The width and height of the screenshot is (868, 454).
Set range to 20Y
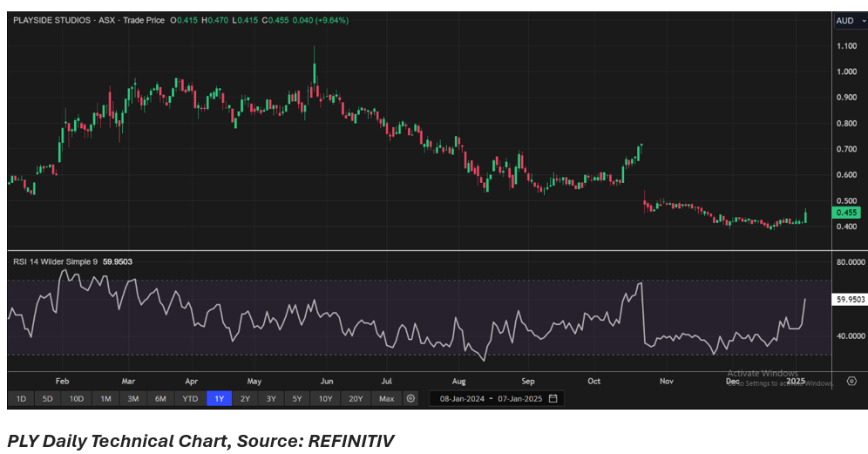tap(356, 398)
